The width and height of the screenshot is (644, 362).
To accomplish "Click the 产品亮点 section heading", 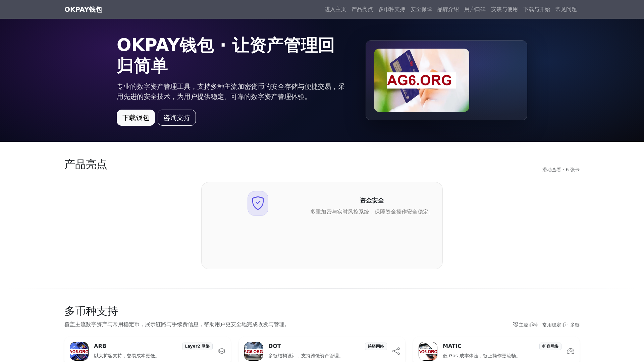I will [x=86, y=164].
